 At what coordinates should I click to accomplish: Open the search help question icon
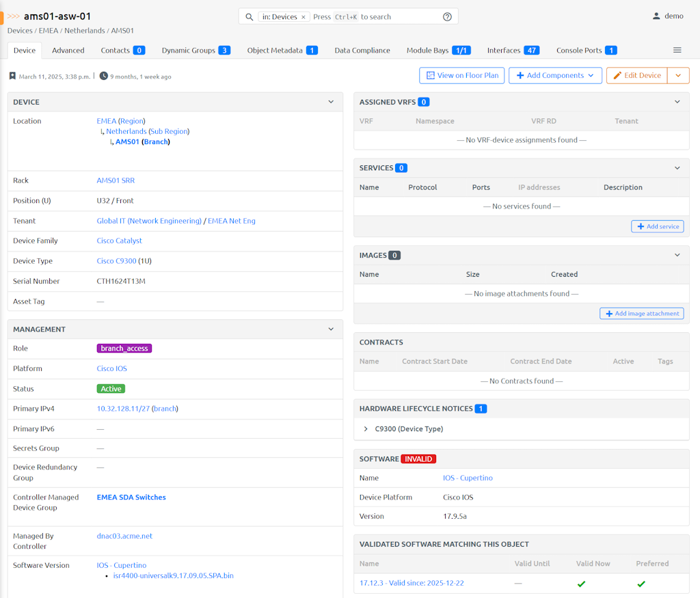(x=447, y=17)
